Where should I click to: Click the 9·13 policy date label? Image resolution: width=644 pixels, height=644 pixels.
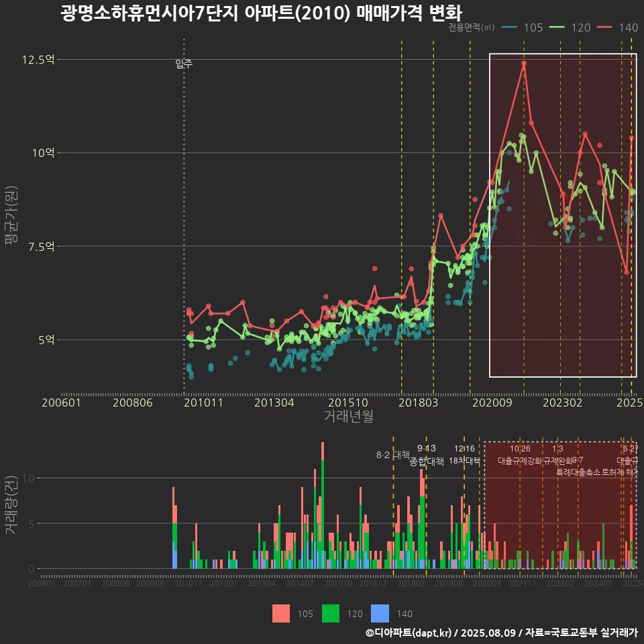click(427, 448)
